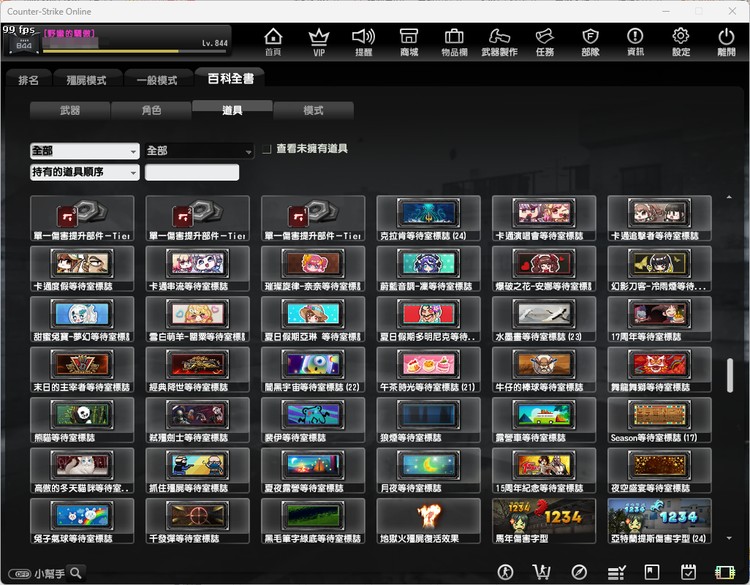The image size is (750, 585).
Task: Select 熊貓等待室標誌 item
Action: pyautogui.click(x=82, y=420)
